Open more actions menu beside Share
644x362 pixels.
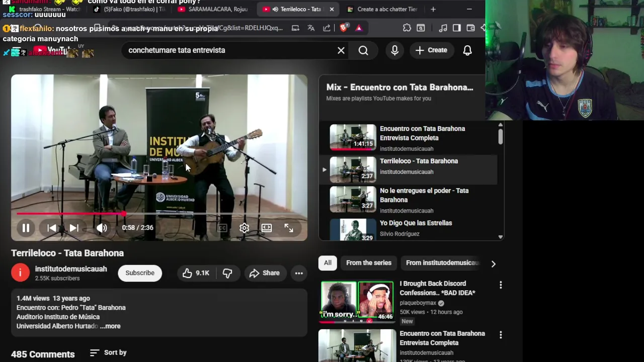299,273
